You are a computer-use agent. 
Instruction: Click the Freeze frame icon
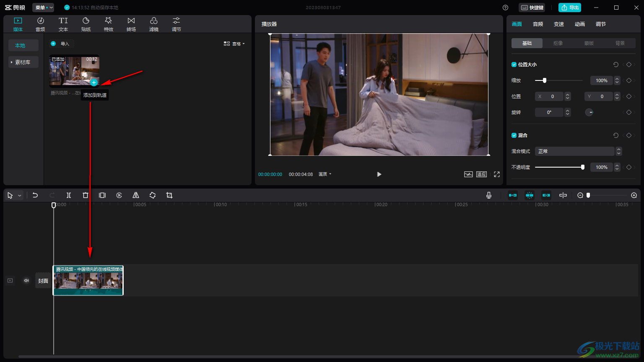102,195
